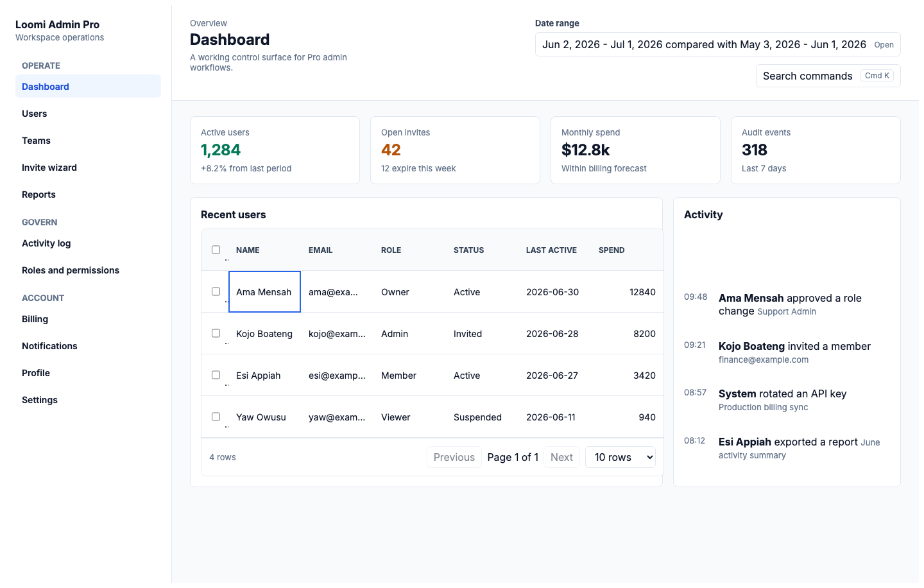Click the kojo@exam... email cell
Viewport: 924px width, 588px height.
point(337,334)
